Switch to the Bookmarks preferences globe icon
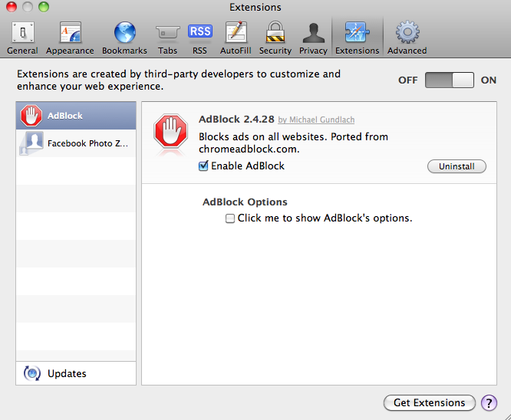The width and height of the screenshot is (511, 420). (124, 38)
